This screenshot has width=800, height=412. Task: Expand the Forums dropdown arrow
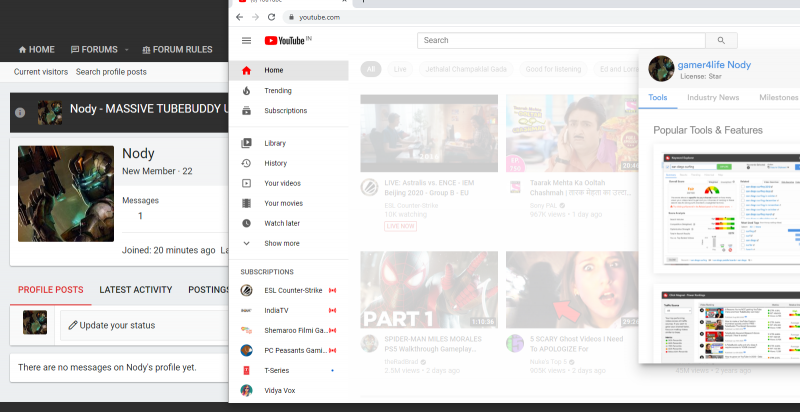127,50
